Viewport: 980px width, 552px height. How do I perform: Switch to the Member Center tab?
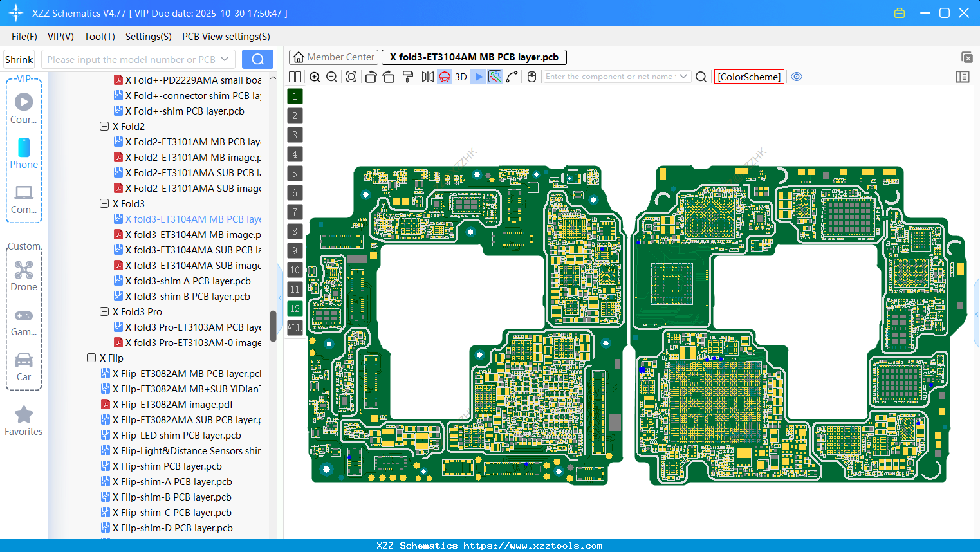tap(333, 57)
